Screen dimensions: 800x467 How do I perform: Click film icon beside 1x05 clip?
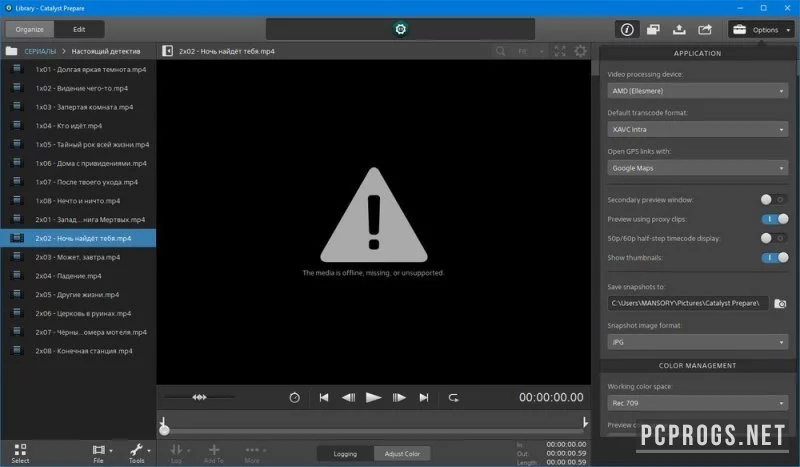point(17,144)
